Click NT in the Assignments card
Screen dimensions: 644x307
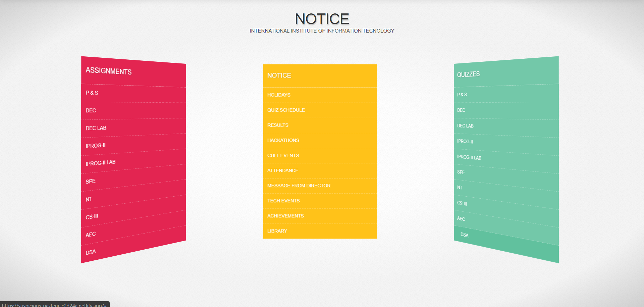tap(133, 195)
